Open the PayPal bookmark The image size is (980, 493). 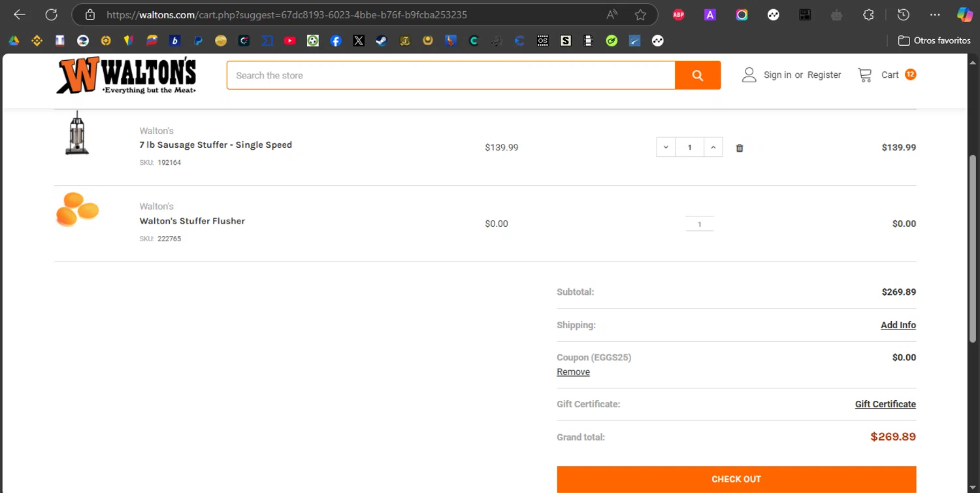click(x=198, y=41)
